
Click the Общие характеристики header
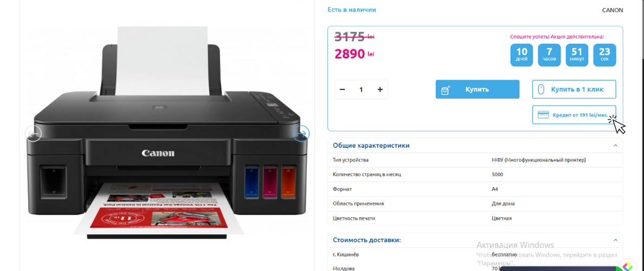(x=371, y=146)
